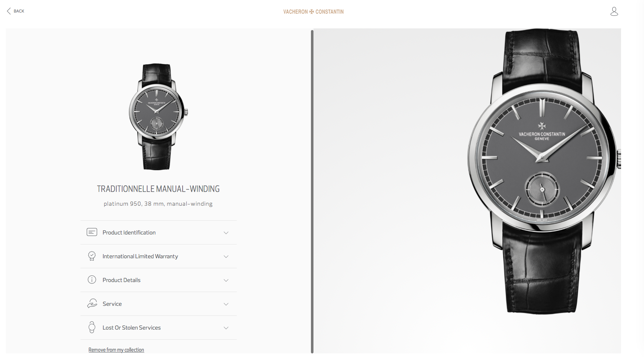Click the Vacheron Constantin header logo text
Image resolution: width=644 pixels, height=363 pixels.
point(313,12)
